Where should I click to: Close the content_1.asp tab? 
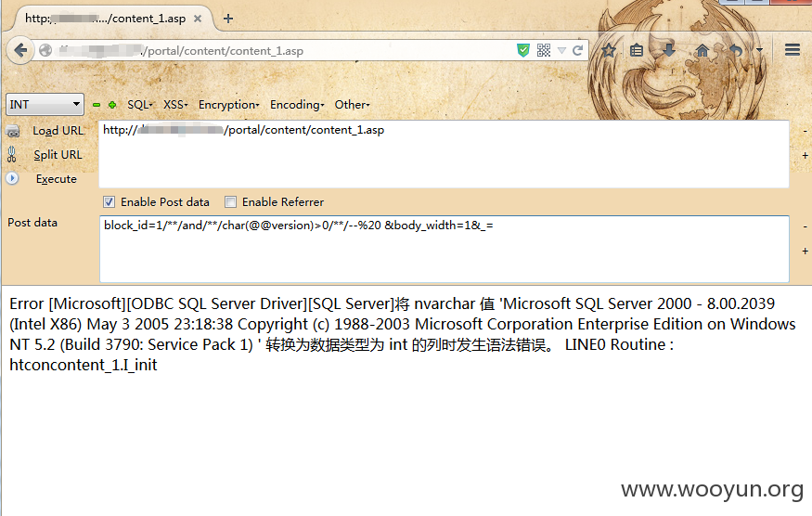pos(198,19)
